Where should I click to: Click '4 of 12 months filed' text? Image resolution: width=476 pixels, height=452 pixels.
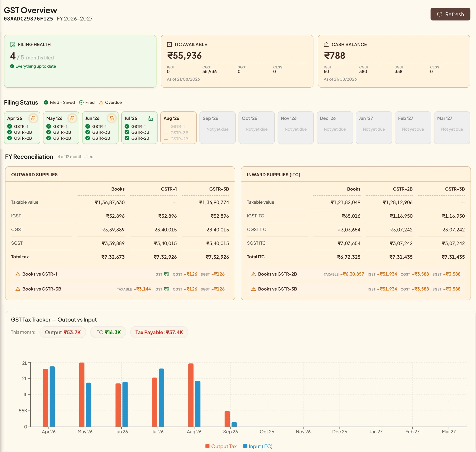click(75, 157)
